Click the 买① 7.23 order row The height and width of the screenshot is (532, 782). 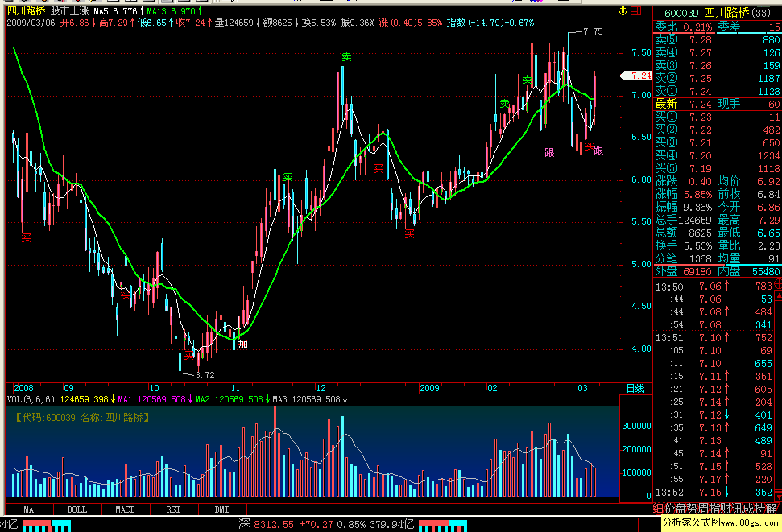click(717, 118)
